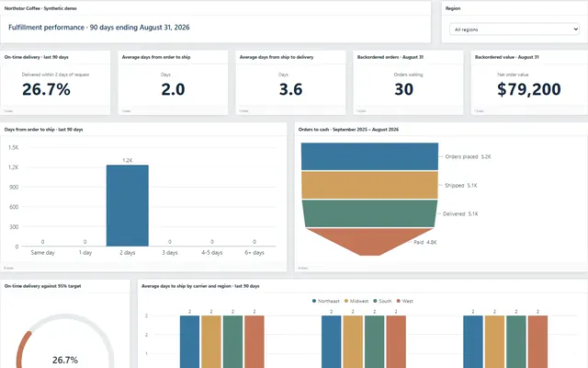Click the Northeast legend color dot
This screenshot has width=588, height=368.
[314, 301]
